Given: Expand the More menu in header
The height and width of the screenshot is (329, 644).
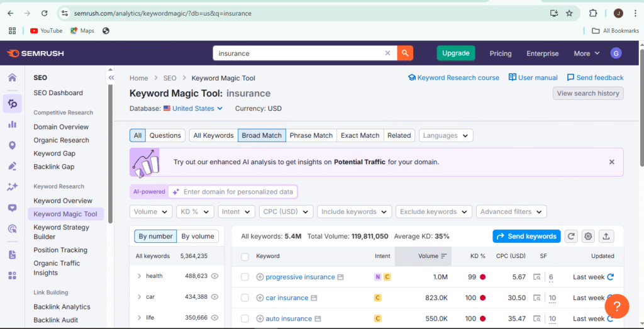Looking at the screenshot, I should click(587, 53).
